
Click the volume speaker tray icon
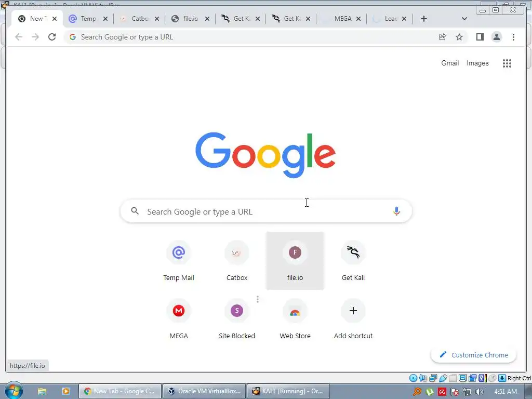(479, 392)
